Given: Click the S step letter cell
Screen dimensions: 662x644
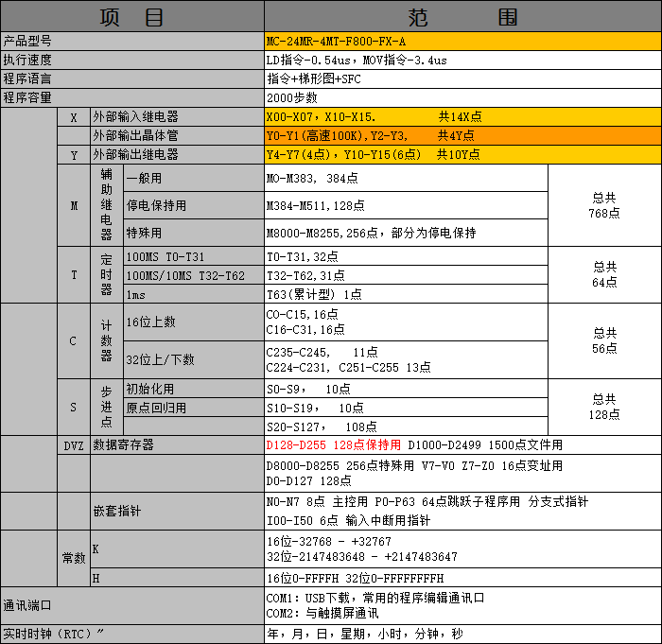Looking at the screenshot, I should (74, 407).
